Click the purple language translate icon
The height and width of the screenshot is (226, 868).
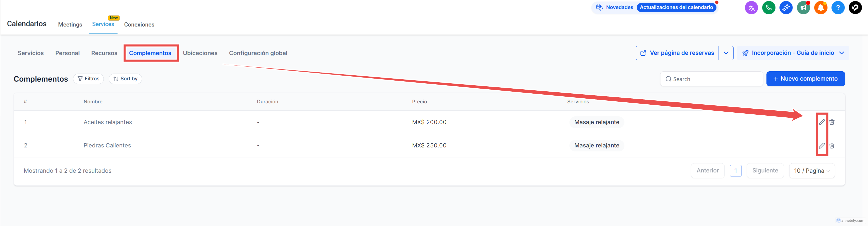[x=751, y=8]
